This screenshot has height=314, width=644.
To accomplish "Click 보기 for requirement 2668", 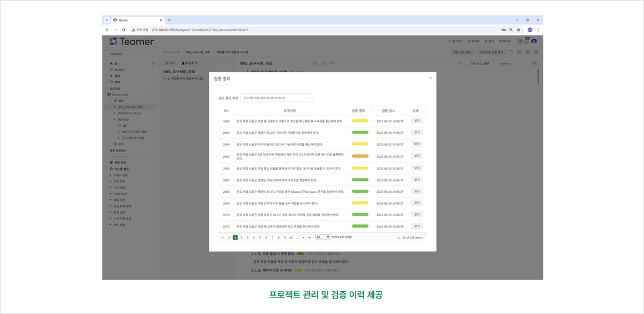I will coord(417,191).
